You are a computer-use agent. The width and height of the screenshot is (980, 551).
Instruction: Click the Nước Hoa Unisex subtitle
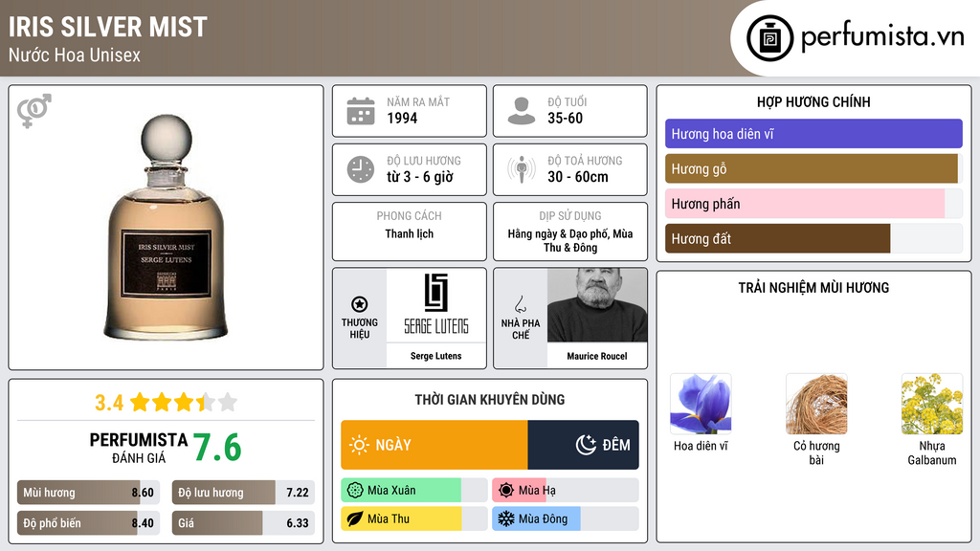[75, 55]
